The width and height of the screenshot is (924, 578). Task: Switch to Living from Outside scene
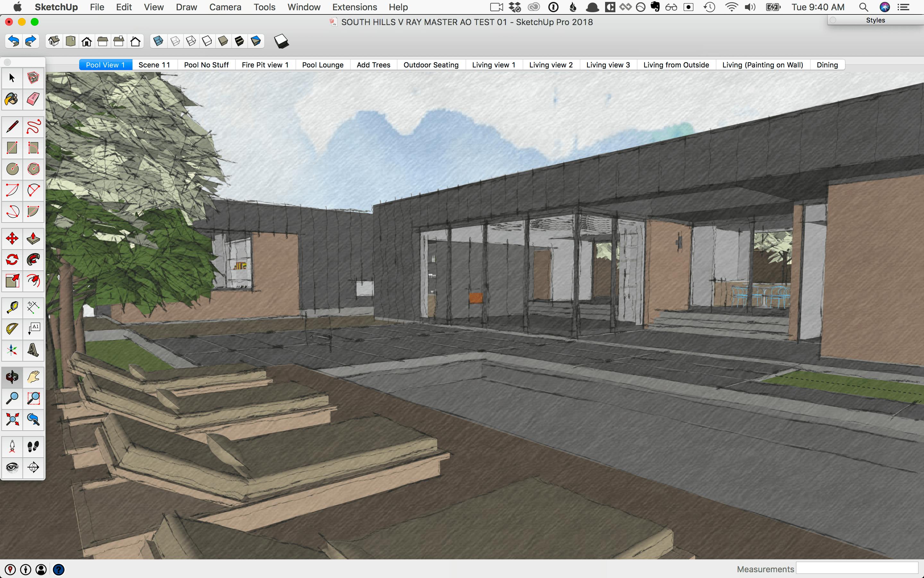(676, 65)
